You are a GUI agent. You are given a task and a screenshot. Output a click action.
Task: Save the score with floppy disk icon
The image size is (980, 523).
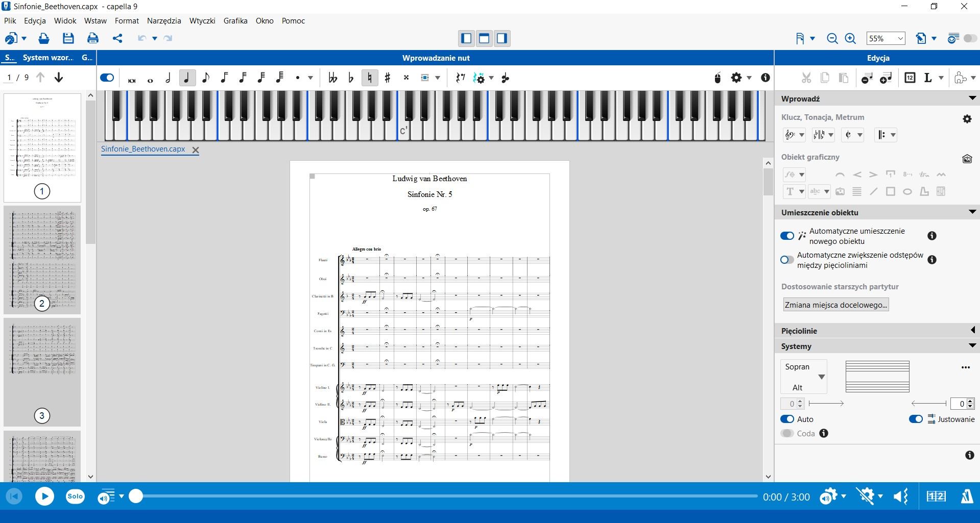[x=68, y=38]
